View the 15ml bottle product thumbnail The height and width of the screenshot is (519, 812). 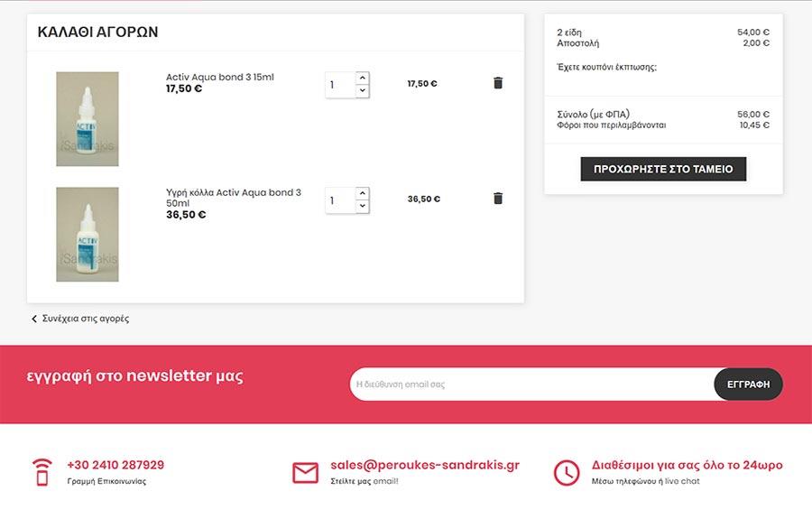click(87, 119)
